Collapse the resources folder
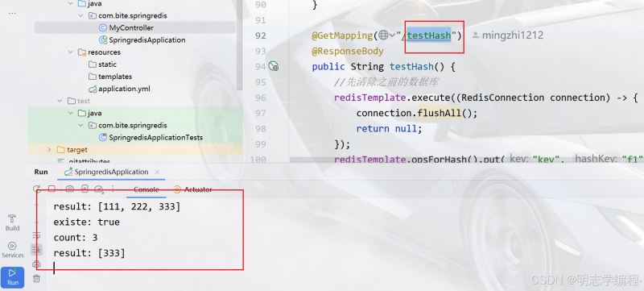644x291 pixels. [71, 52]
